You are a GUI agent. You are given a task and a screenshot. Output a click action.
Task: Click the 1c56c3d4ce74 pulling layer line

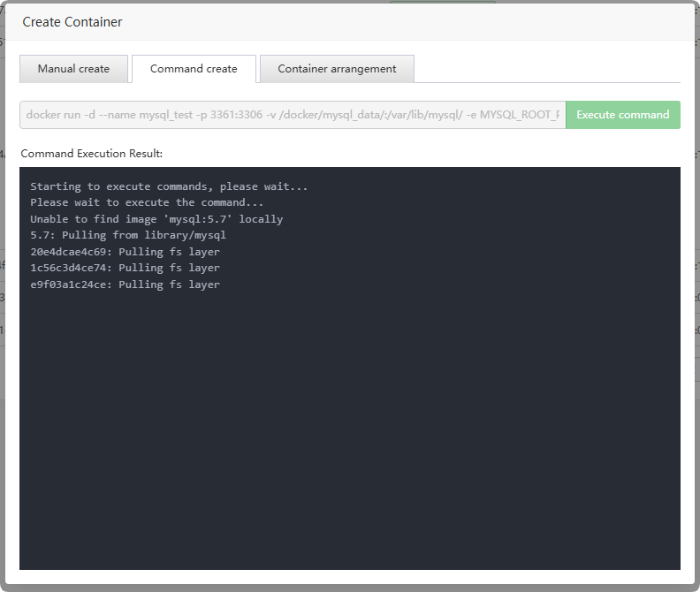(125, 268)
